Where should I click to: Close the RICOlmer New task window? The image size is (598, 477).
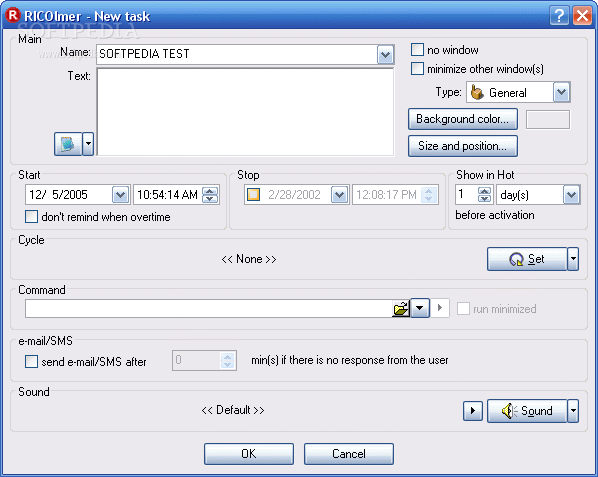582,16
